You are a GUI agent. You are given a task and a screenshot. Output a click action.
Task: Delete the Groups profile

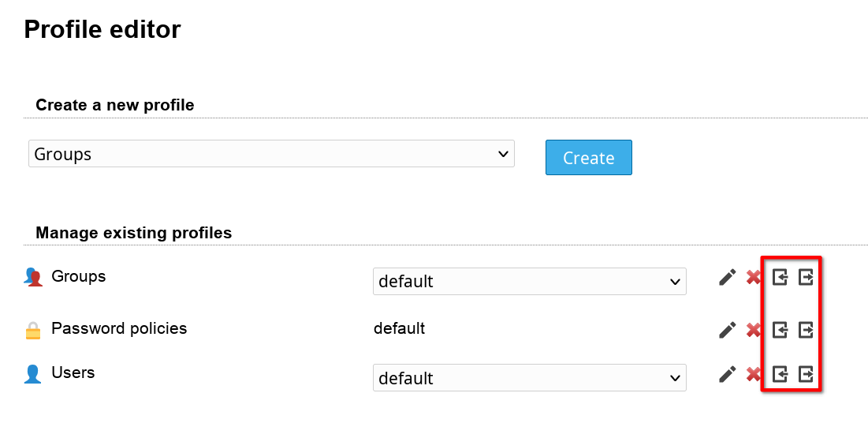pos(754,278)
